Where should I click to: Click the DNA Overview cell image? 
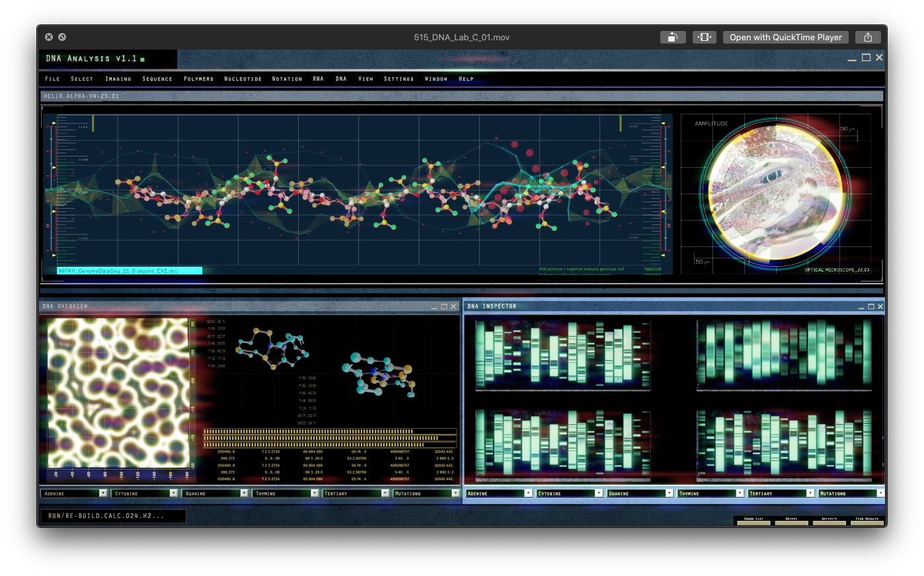[118, 392]
